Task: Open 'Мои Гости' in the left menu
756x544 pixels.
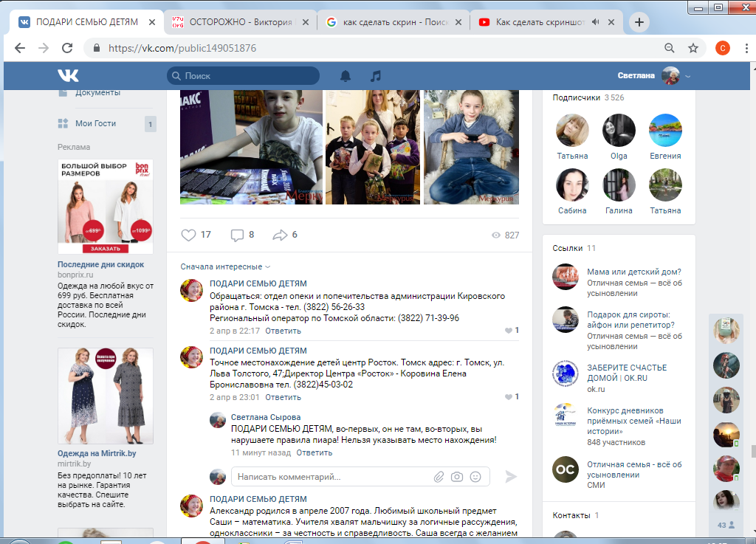Action: point(95,123)
